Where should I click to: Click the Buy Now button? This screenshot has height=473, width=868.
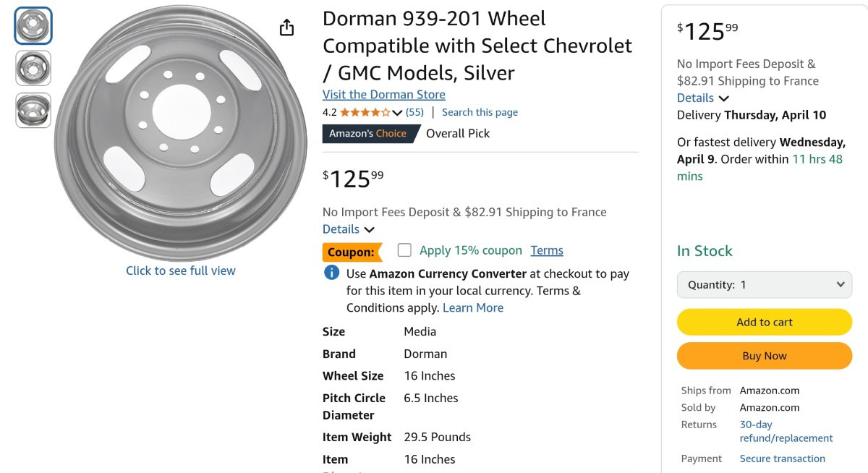pyautogui.click(x=765, y=356)
